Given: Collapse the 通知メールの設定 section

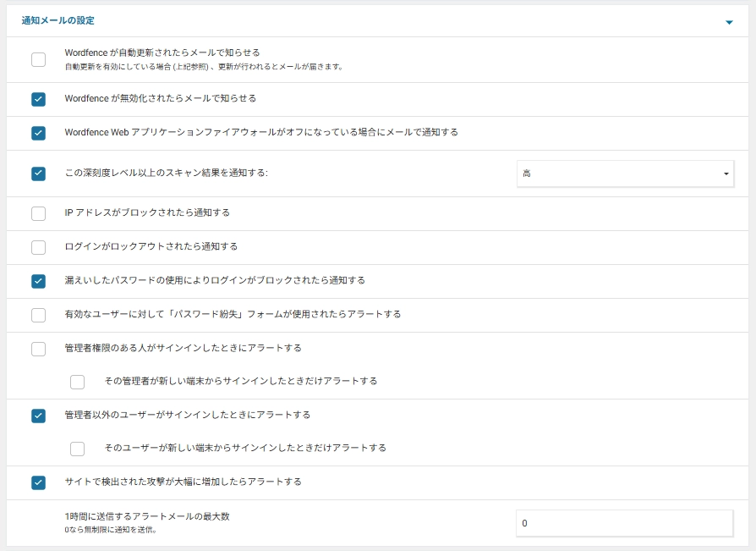Looking at the screenshot, I should click(731, 20).
